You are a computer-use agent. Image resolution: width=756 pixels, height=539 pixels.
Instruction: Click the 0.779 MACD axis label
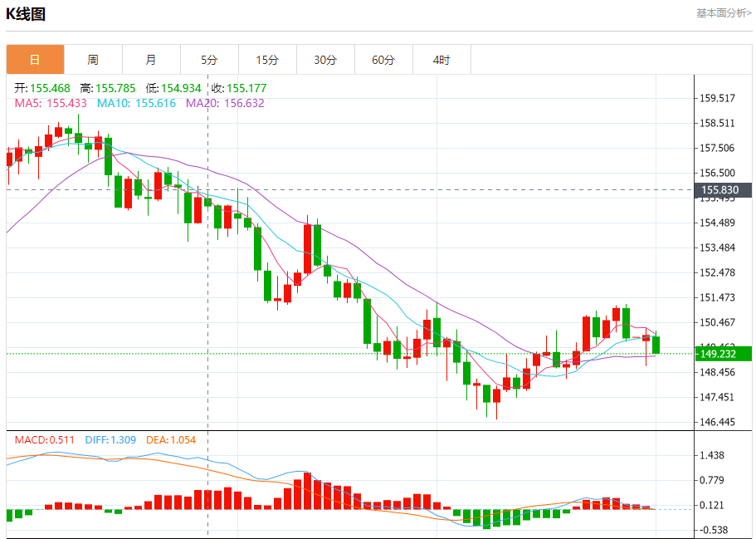pyautogui.click(x=712, y=480)
